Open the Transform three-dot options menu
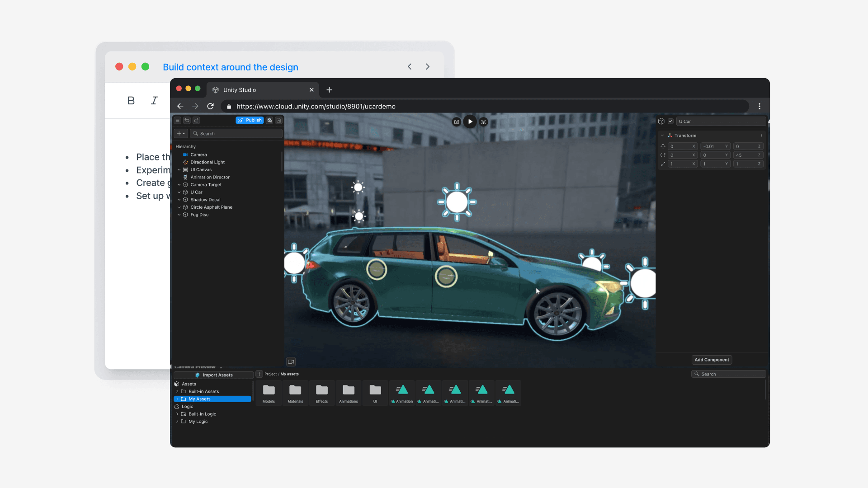The image size is (868, 488). coord(761,136)
